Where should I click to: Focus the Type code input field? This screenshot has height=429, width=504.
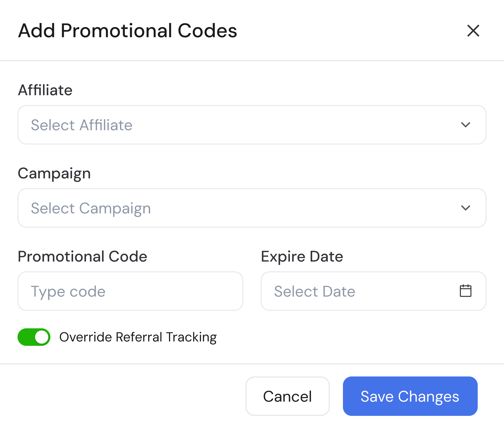pos(130,291)
